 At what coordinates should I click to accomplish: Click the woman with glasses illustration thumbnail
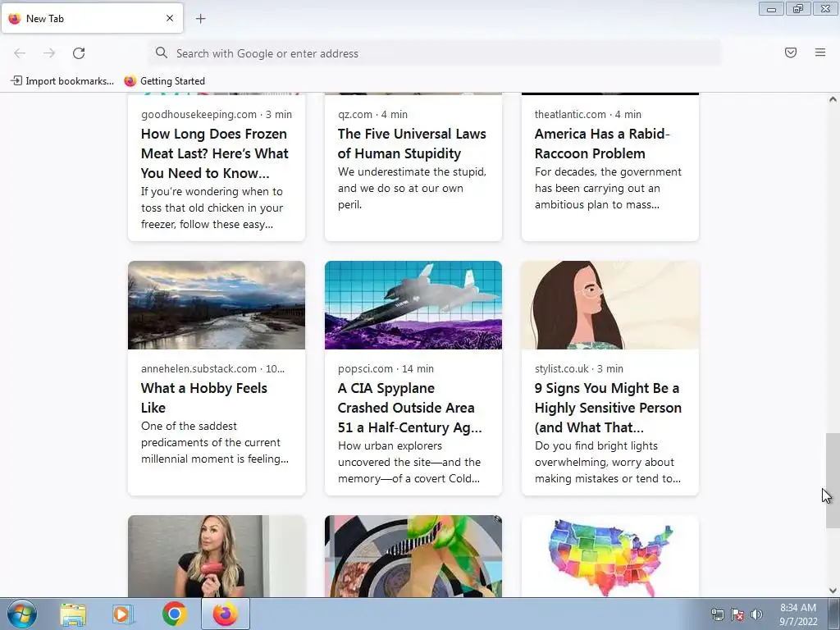[610, 305]
